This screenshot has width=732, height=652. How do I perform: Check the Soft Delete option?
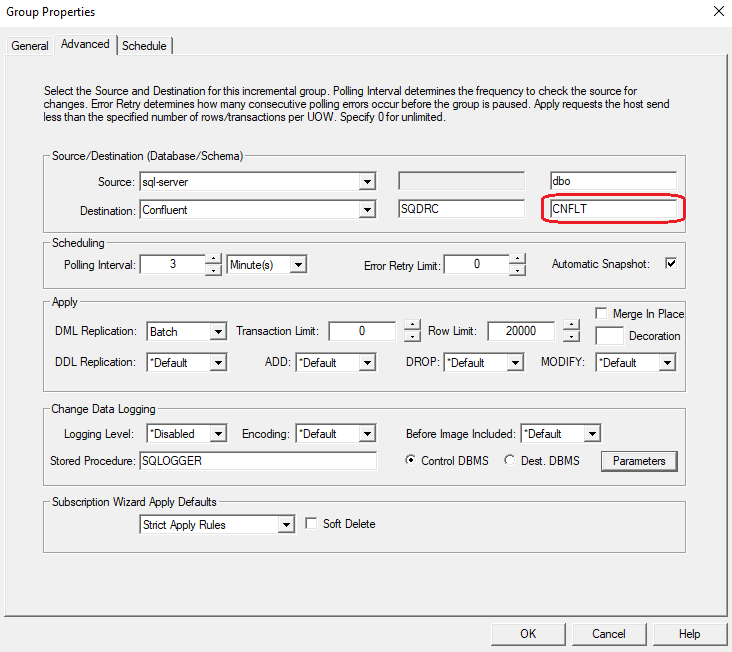[311, 524]
